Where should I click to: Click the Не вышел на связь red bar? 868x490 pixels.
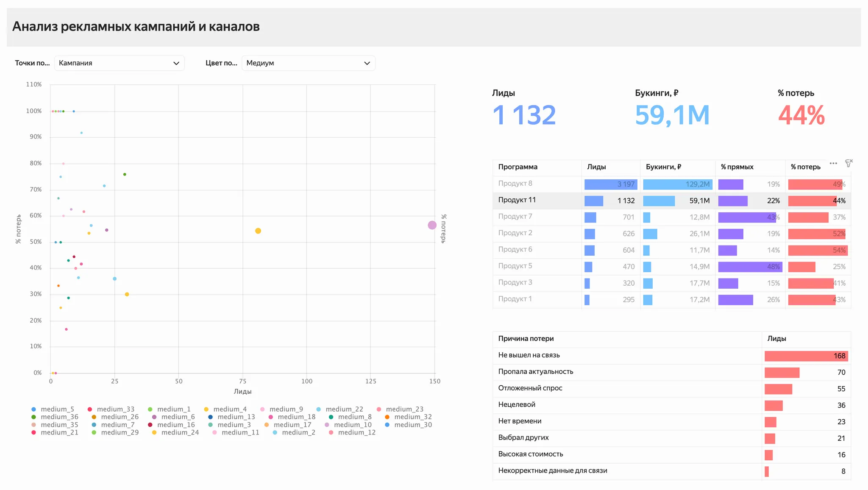point(805,356)
